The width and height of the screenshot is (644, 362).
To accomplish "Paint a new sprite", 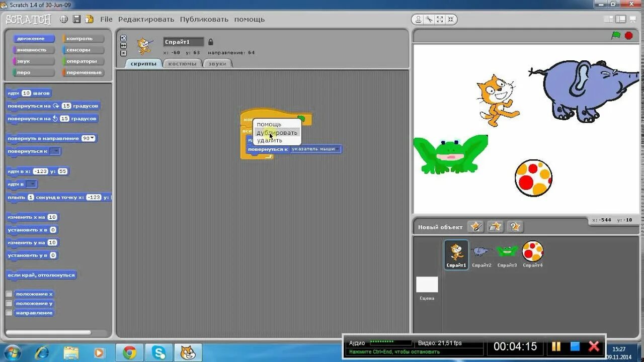I will [475, 227].
